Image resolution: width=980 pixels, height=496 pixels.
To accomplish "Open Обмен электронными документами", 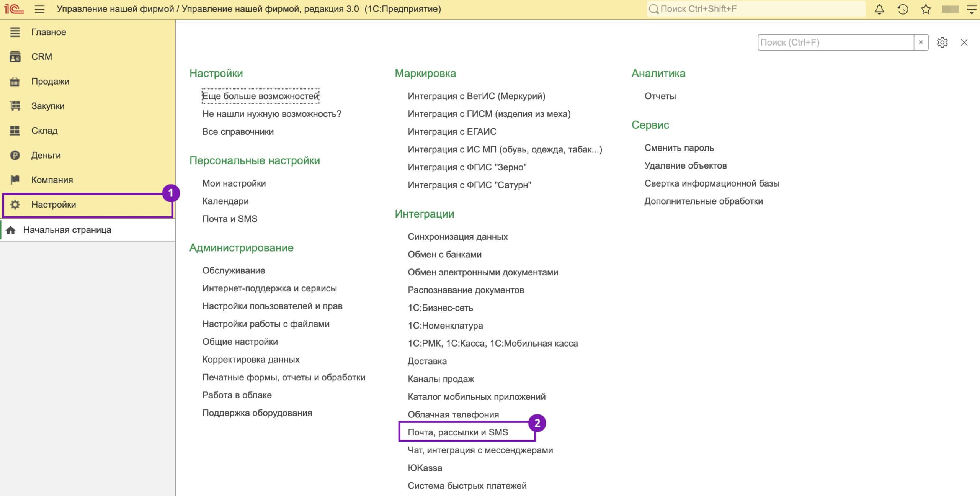I will (x=483, y=272).
